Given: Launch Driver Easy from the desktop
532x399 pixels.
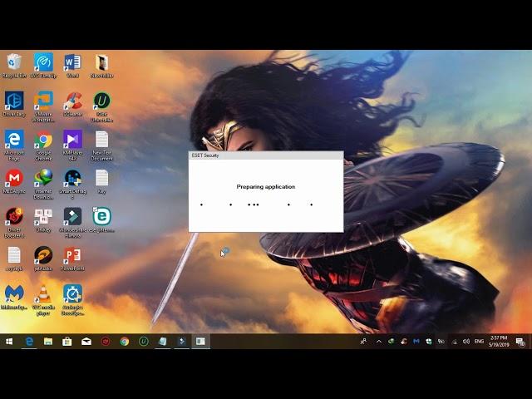Looking at the screenshot, I should click(x=14, y=104).
